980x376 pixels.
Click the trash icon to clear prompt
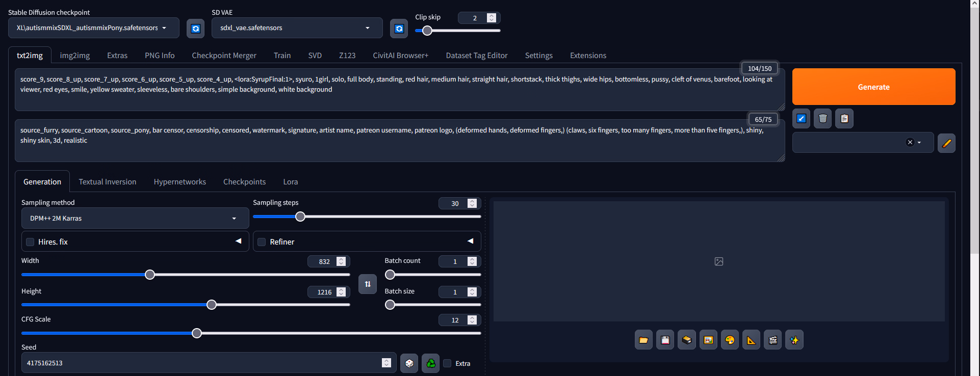(822, 119)
